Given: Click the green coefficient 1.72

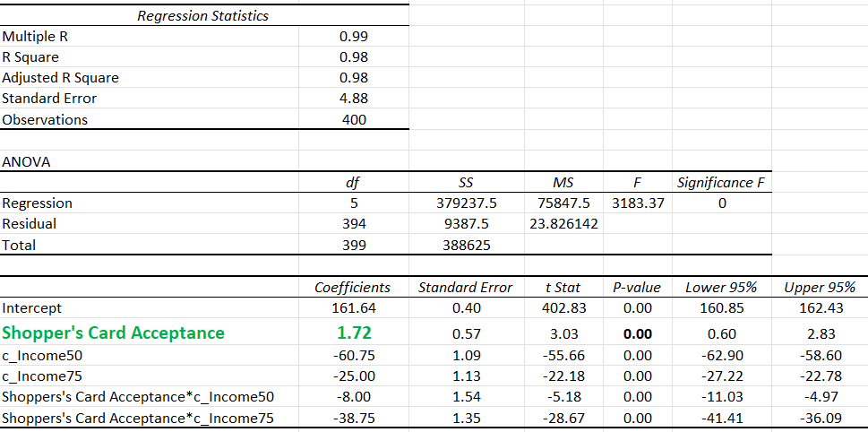Looking at the screenshot, I should coord(354,333).
